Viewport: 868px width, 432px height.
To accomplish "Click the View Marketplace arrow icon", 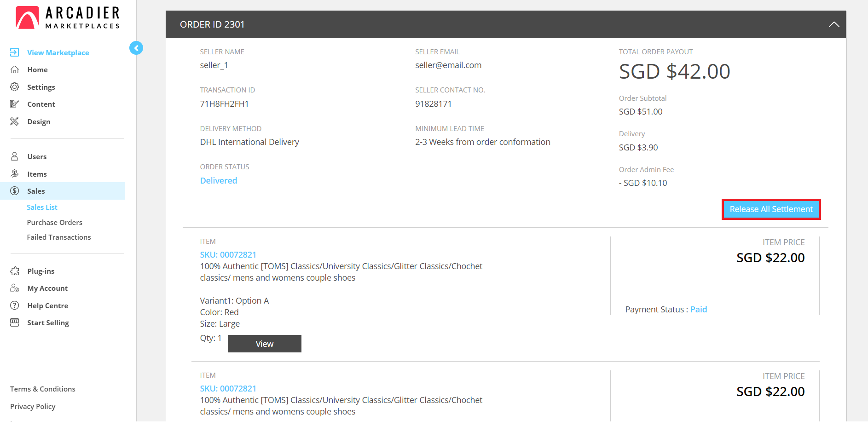I will (15, 52).
